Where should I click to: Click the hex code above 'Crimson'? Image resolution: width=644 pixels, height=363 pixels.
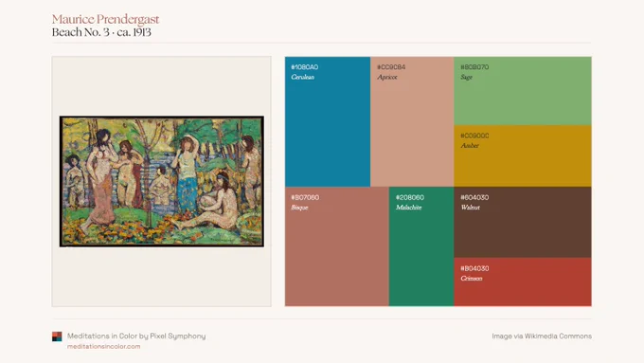click(x=474, y=268)
